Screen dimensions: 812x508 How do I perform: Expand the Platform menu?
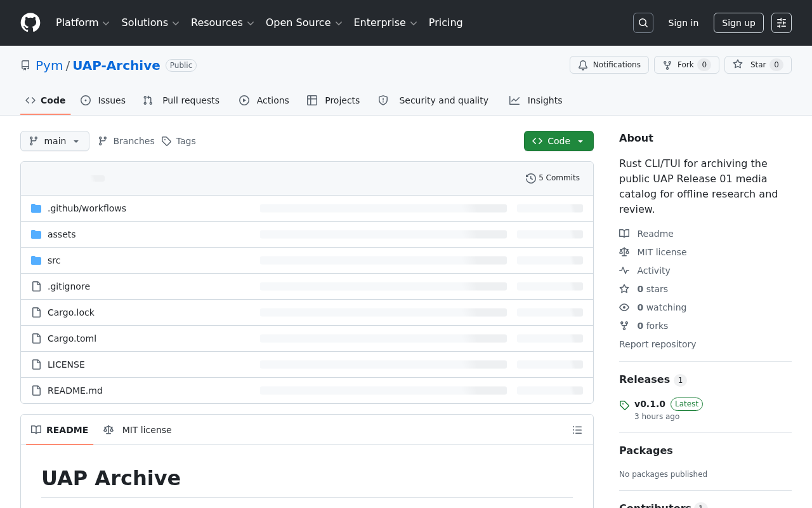pyautogui.click(x=82, y=23)
